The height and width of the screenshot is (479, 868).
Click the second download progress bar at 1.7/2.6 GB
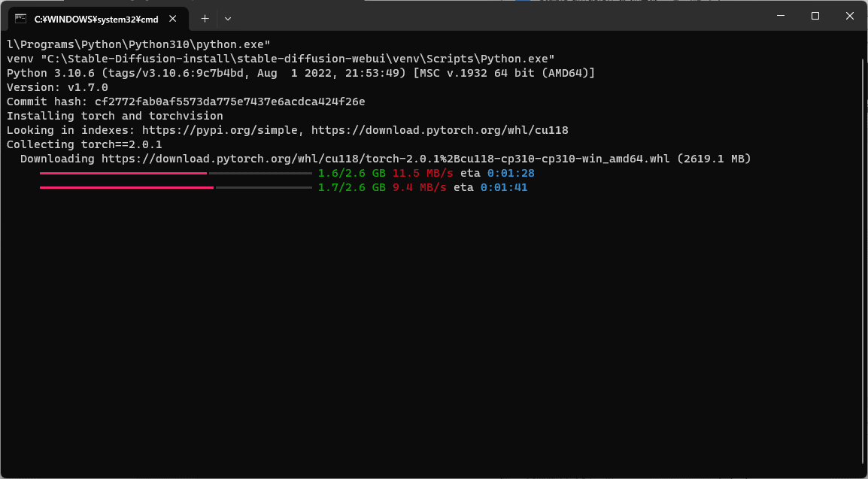176,187
